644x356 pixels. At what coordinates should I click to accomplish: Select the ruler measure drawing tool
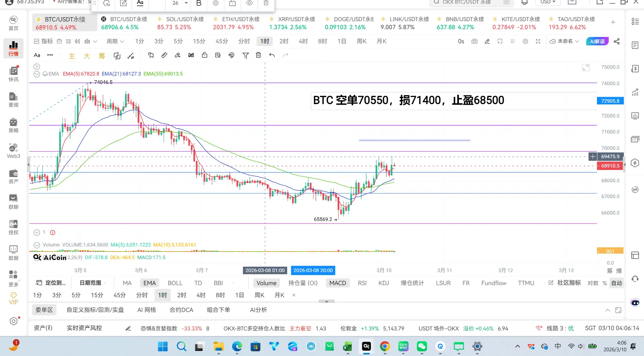pyautogui.click(x=164, y=55)
